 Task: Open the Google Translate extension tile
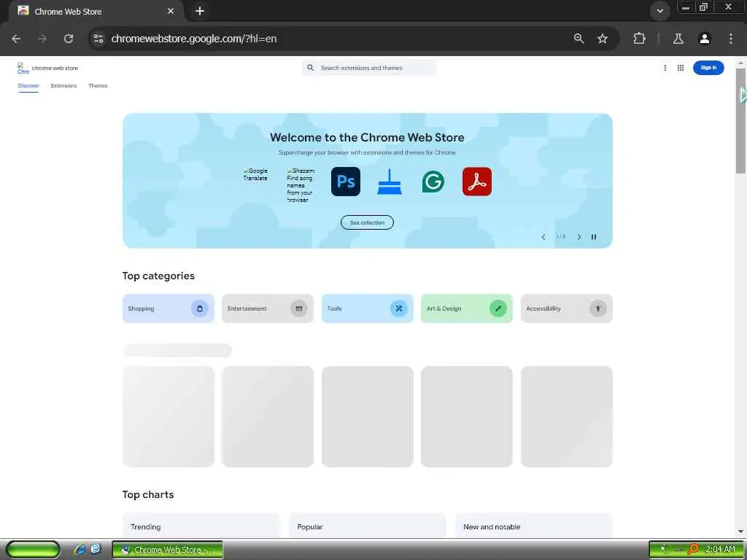[x=255, y=174]
